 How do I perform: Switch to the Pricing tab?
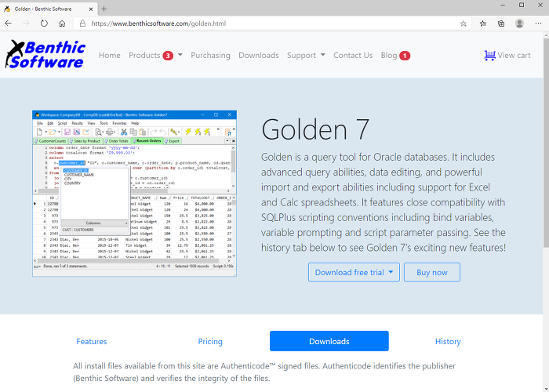(x=210, y=341)
